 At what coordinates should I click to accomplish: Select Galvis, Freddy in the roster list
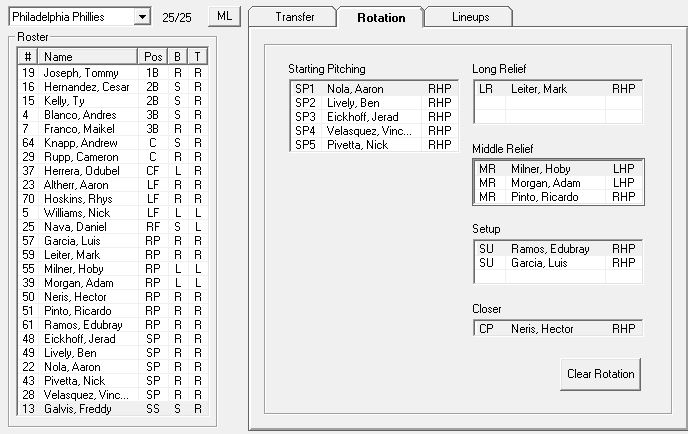(112, 409)
